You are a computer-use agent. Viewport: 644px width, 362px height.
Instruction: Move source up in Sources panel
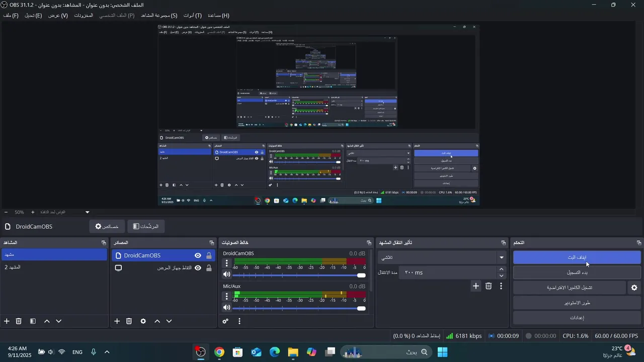(157, 321)
